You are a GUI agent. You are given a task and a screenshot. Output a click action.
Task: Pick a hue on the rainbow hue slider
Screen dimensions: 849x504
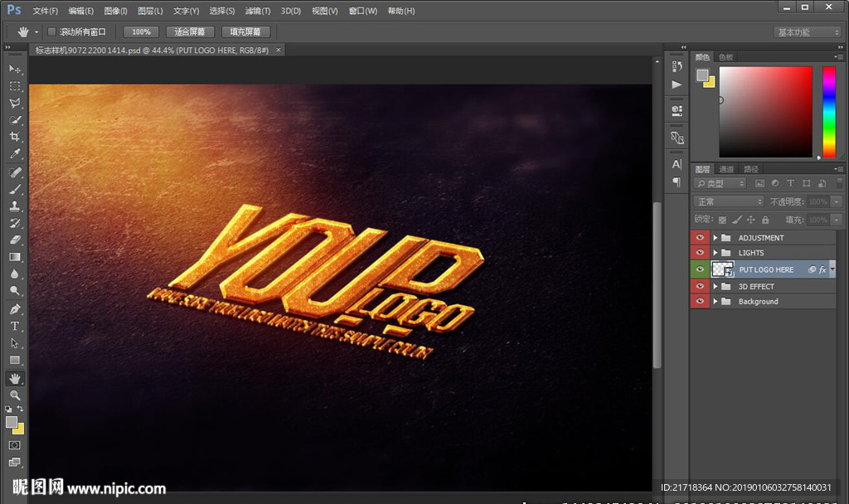tap(829, 112)
